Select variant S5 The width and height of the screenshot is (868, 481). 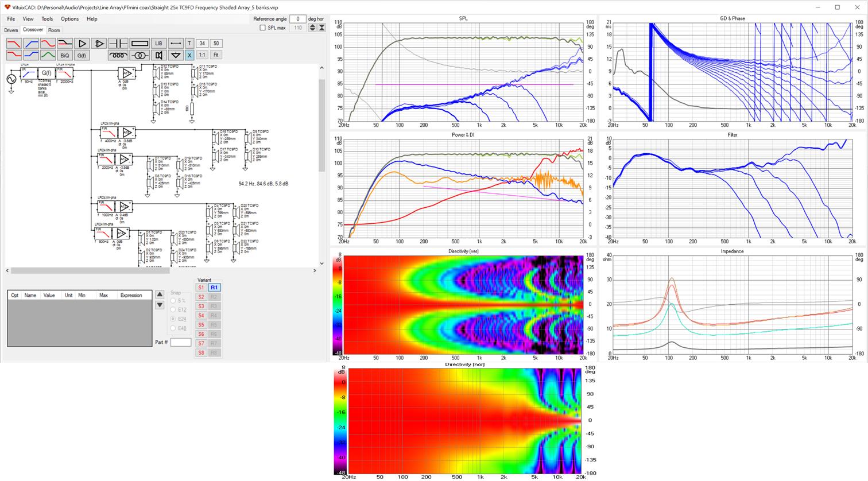(x=201, y=325)
